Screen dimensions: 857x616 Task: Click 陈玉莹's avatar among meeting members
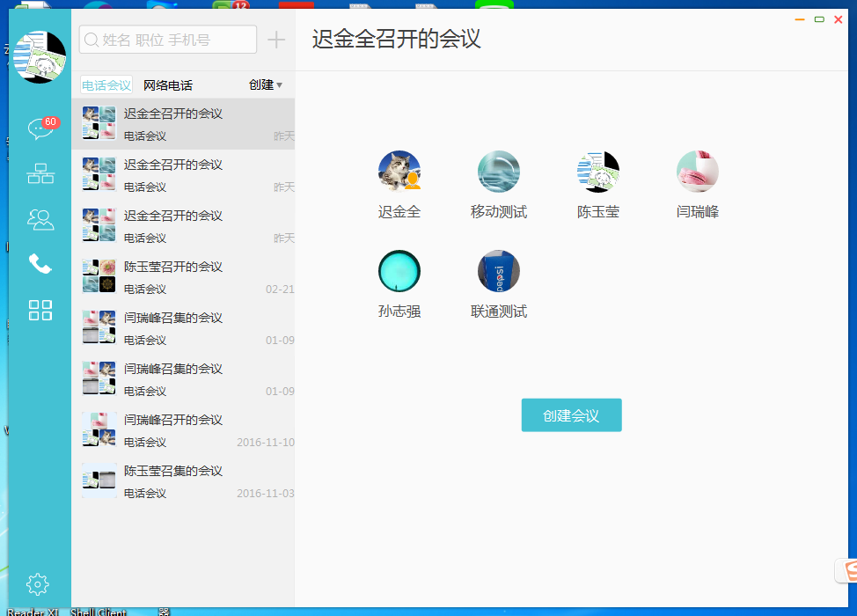pyautogui.click(x=598, y=171)
